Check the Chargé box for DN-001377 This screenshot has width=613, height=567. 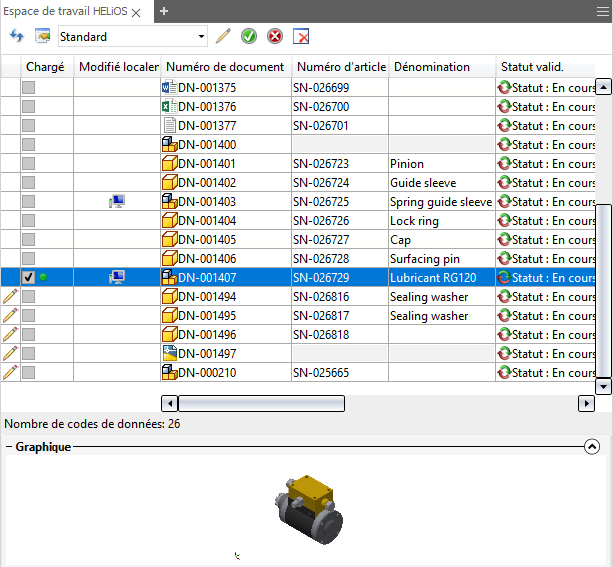click(29, 126)
